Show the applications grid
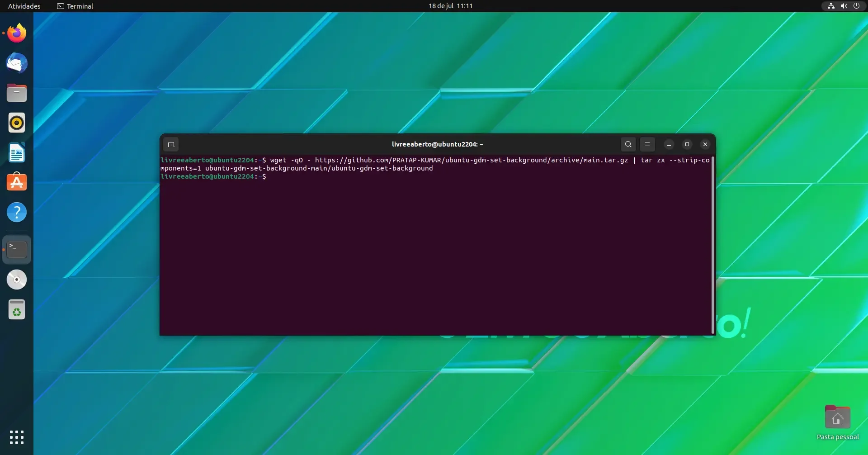 coord(17,437)
